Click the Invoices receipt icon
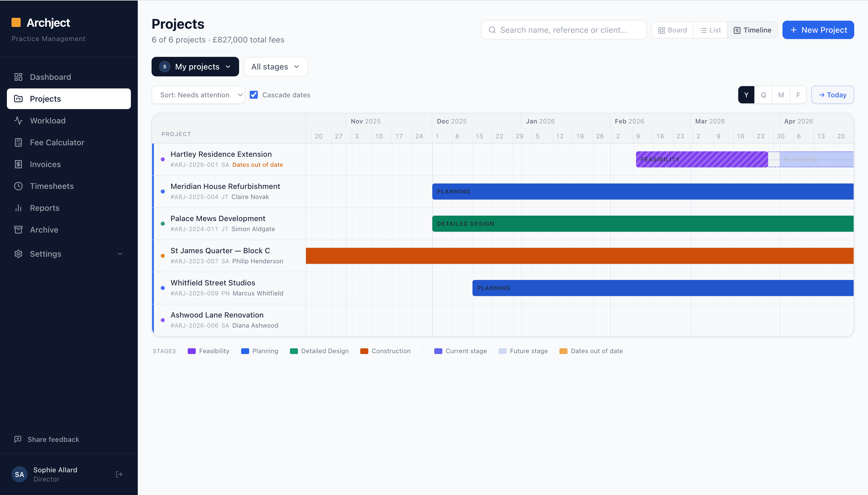Viewport: 868px width, 495px height. 18,164
